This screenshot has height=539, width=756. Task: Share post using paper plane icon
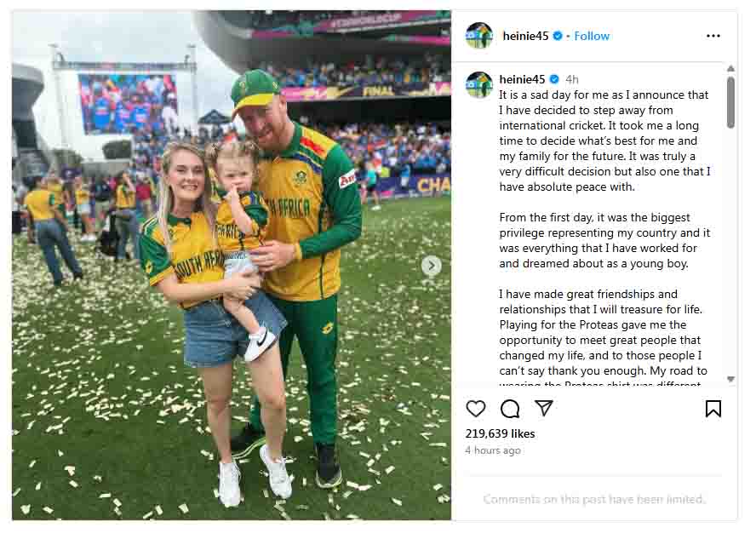[x=543, y=409]
